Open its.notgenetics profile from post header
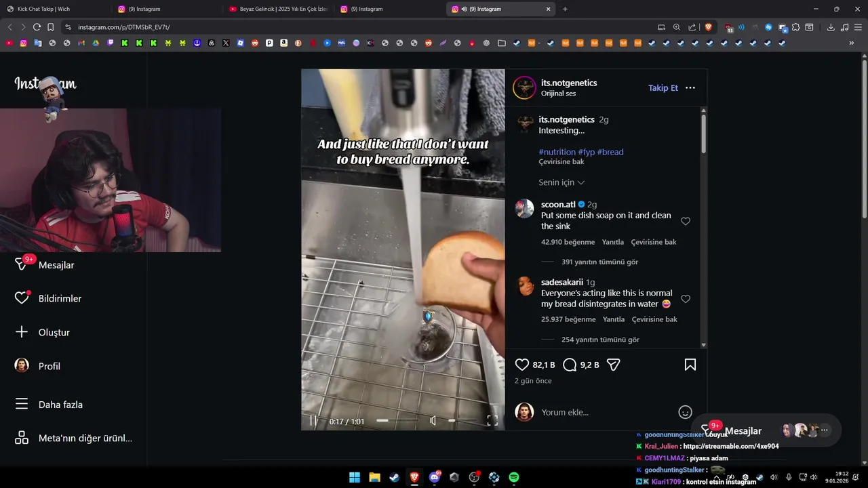This screenshot has height=488, width=868. [x=569, y=83]
